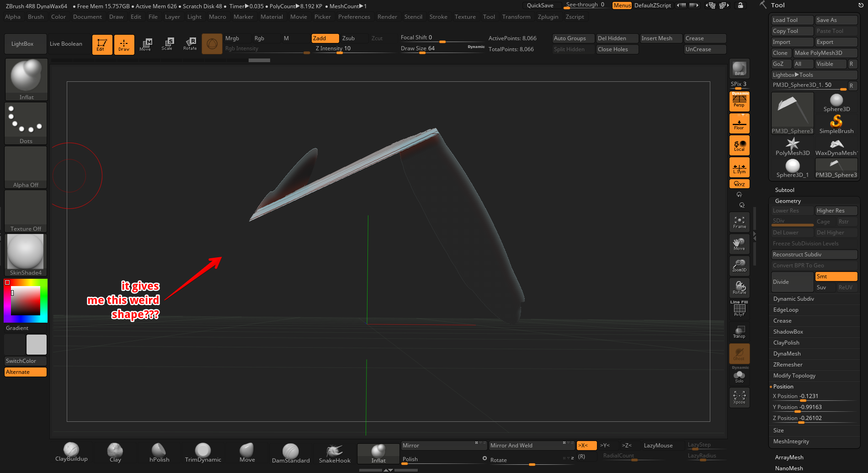Open the Material menu
Screen dimensions: 868x473
(272, 17)
